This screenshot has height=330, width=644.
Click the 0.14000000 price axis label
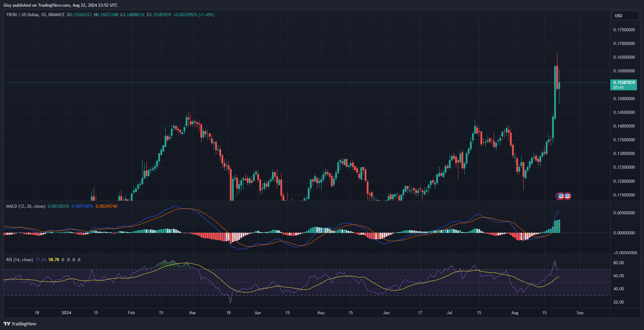(x=624, y=126)
